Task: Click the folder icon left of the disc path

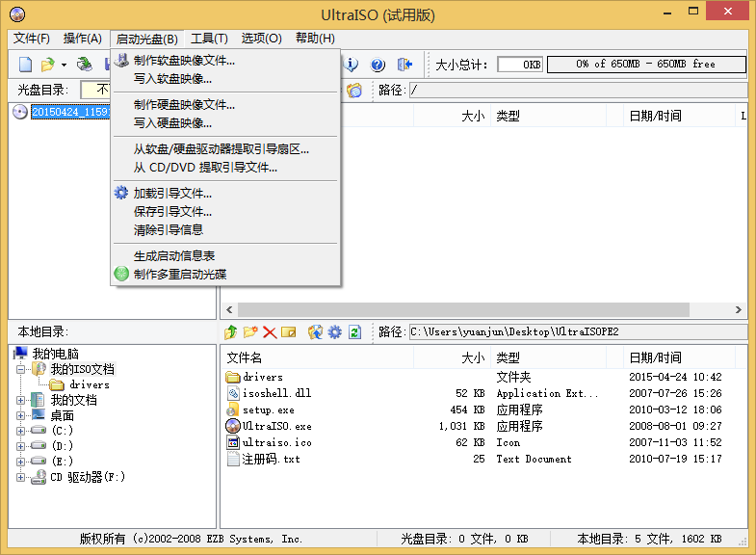Action: (x=354, y=91)
